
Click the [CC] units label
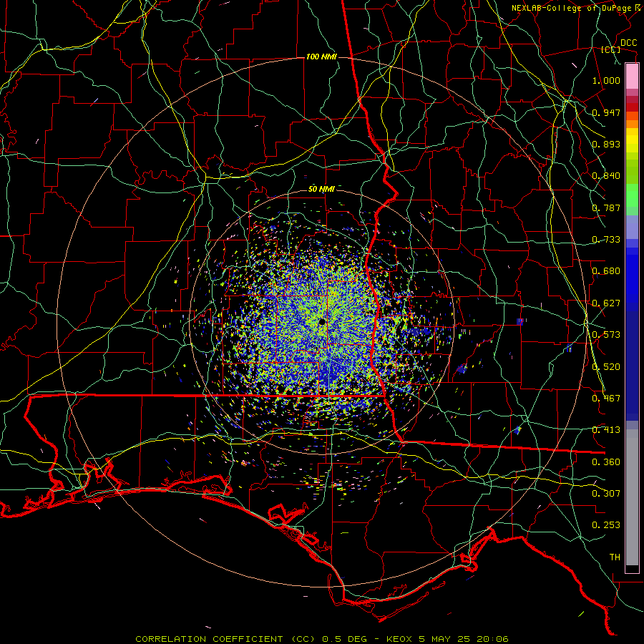[611, 49]
